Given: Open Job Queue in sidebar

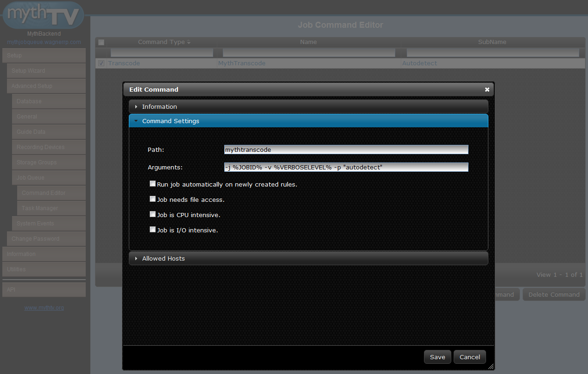Looking at the screenshot, I should (49, 178).
